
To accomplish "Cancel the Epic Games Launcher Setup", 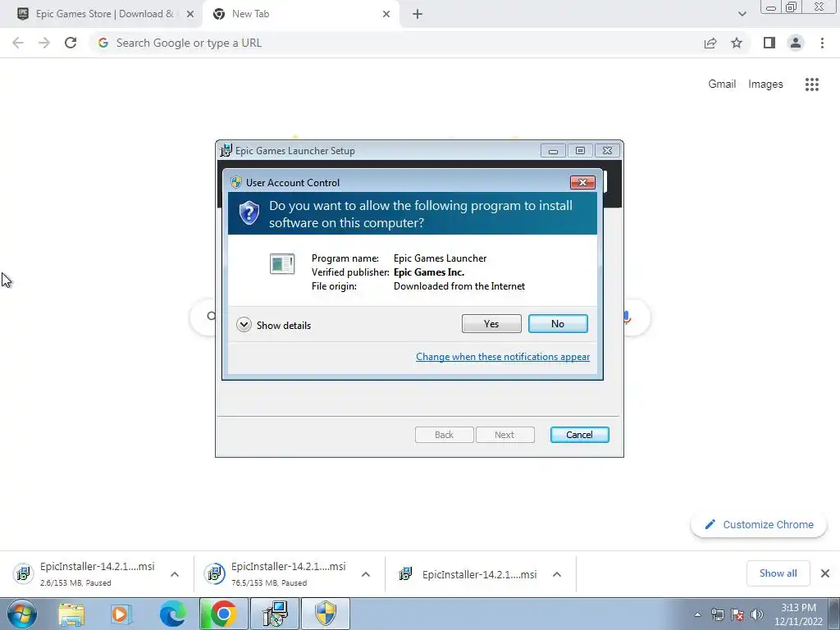I will pyautogui.click(x=579, y=435).
